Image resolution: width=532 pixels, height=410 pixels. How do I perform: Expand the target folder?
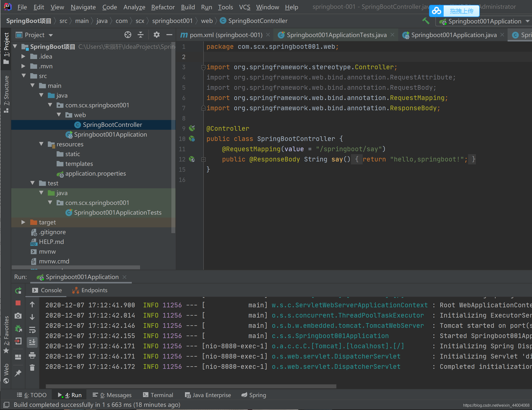coord(23,222)
